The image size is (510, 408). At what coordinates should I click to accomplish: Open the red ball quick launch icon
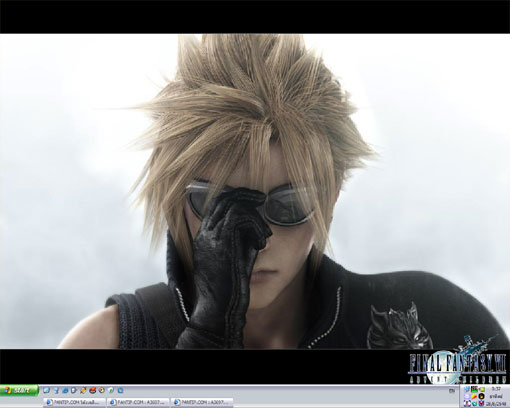pos(93,390)
